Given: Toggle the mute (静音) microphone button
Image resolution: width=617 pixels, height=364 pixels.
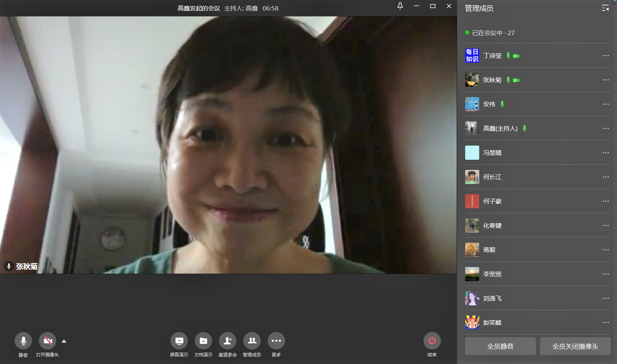Looking at the screenshot, I should (23, 341).
